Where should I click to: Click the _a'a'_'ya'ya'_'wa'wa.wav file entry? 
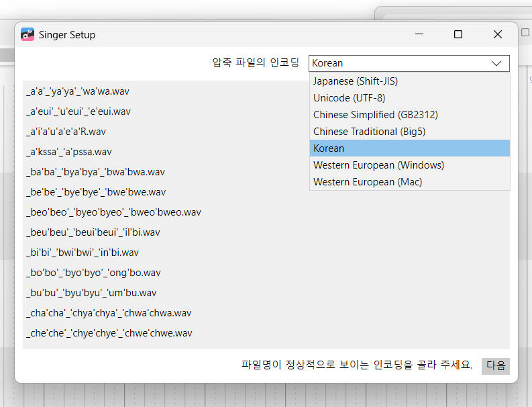[78, 91]
